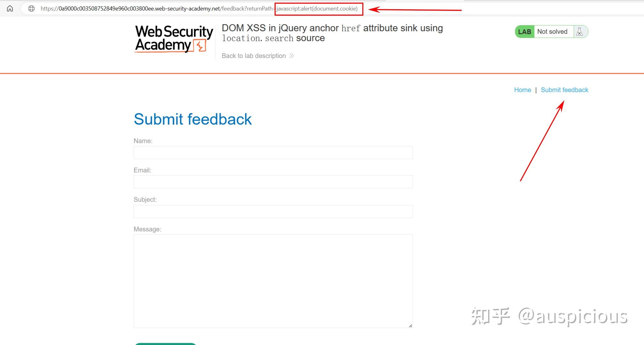Screen dimensions: 644x345
Task: Click the teal submit button at bottom
Action: (x=166, y=344)
